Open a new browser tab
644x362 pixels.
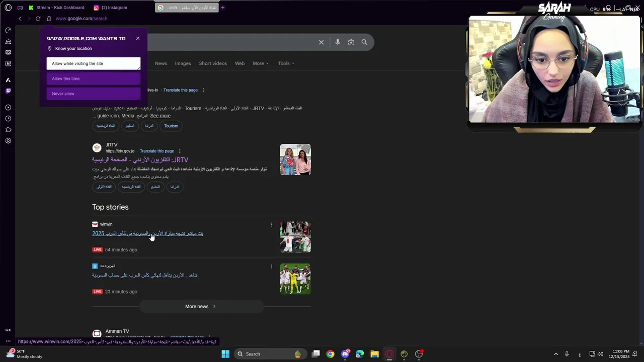(223, 8)
